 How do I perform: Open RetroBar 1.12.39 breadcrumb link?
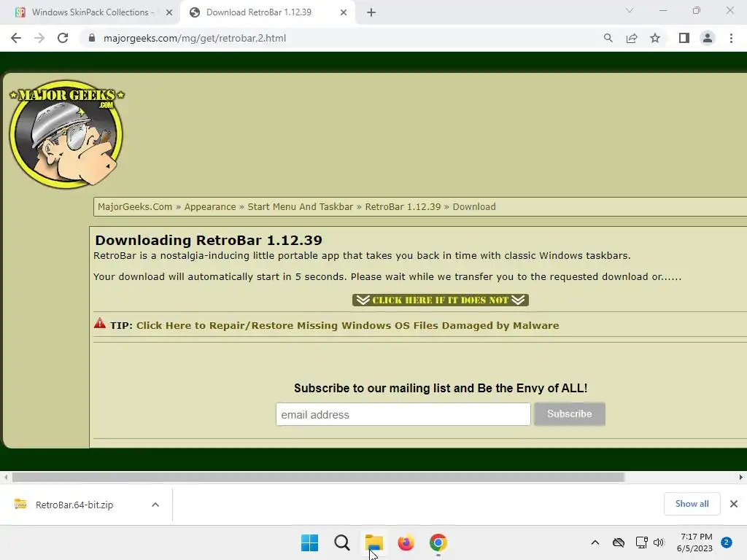[403, 206]
